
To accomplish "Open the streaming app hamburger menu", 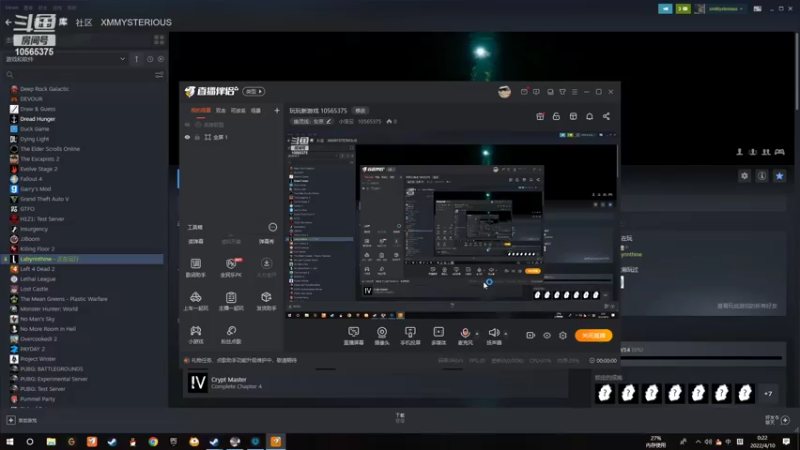I will (x=574, y=92).
